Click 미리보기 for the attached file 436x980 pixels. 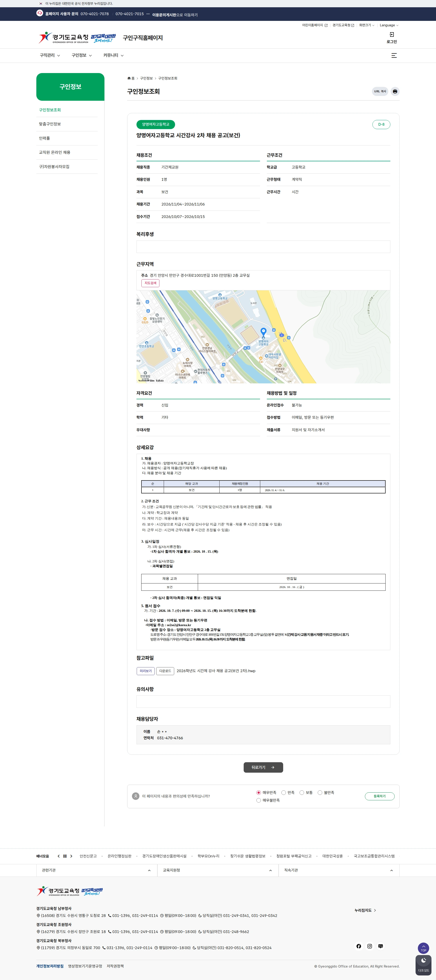[146, 671]
